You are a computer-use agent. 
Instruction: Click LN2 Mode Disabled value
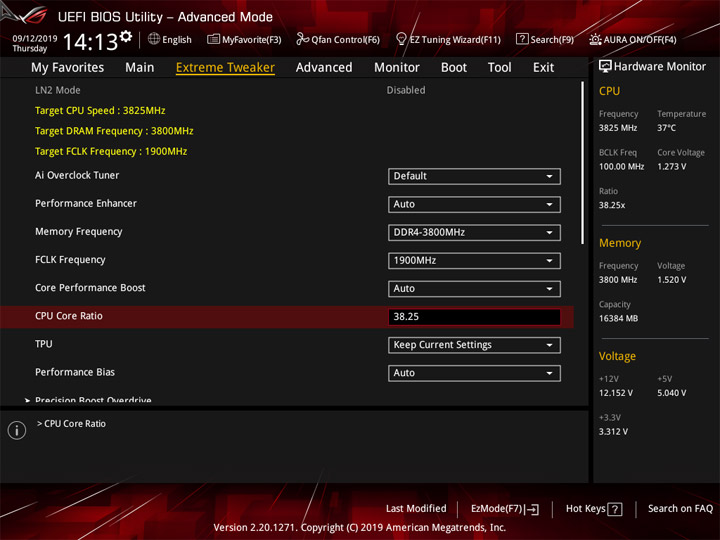click(406, 90)
